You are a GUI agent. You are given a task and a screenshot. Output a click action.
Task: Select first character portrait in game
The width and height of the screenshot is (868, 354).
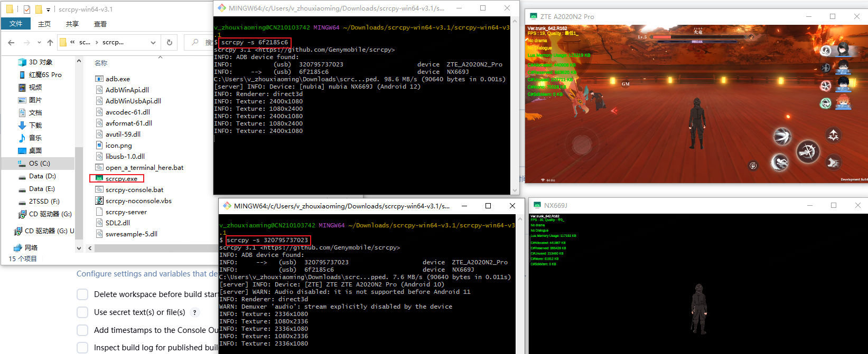[843, 50]
